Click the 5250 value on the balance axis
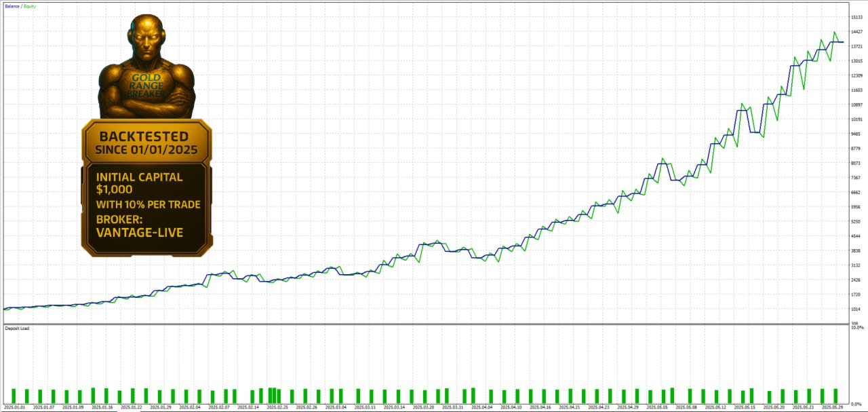Viewport: 868px width, 412px height. (856, 222)
